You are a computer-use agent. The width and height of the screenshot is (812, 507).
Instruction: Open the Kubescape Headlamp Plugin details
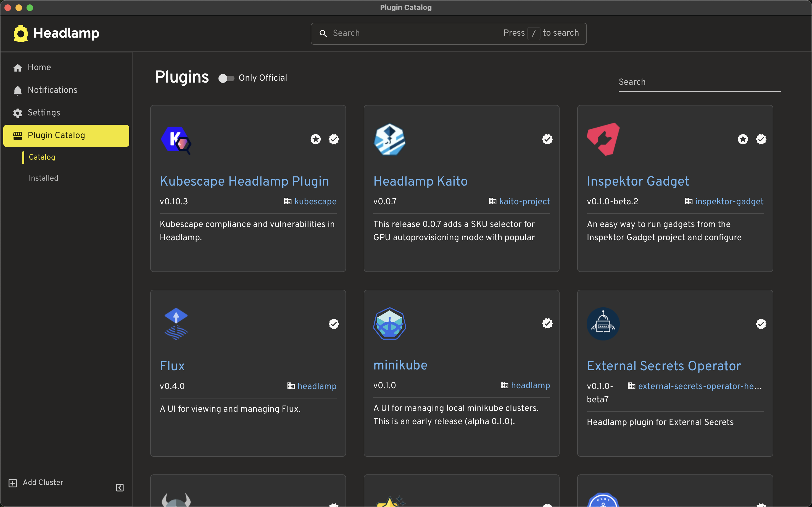(244, 181)
